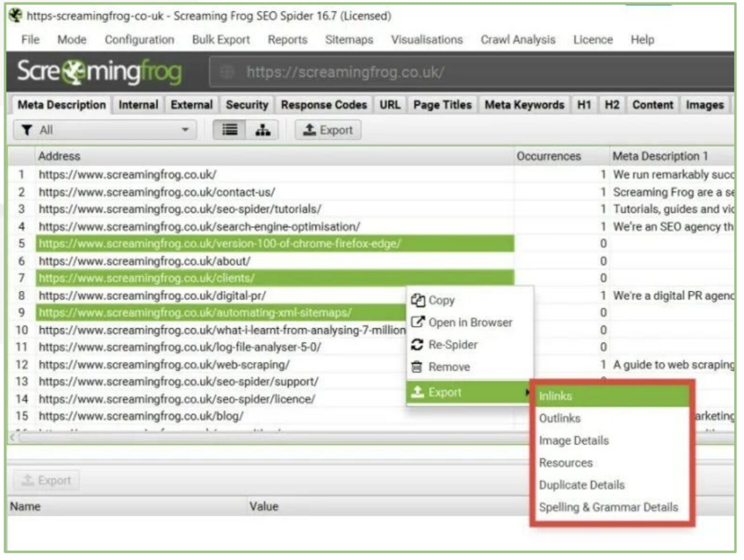Sort by Meta Description 1 column header
Image resolution: width=744 pixels, height=560 pixels.
[x=672, y=156]
